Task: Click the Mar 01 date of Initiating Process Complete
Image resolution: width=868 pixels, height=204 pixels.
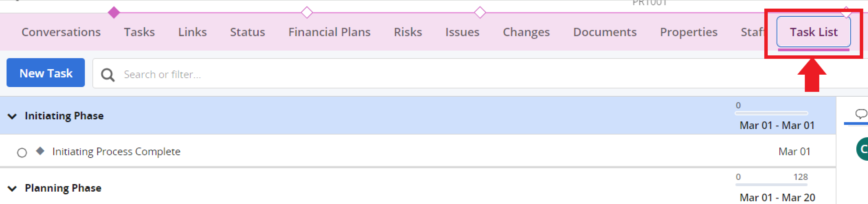Action: point(794,151)
